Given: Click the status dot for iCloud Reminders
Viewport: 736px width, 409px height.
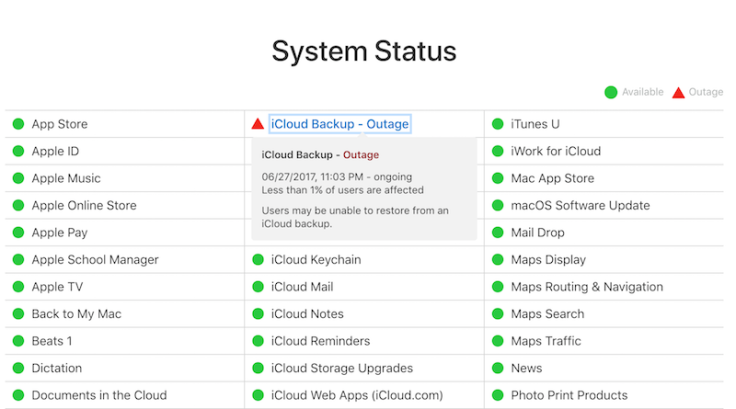Looking at the screenshot, I should [258, 341].
